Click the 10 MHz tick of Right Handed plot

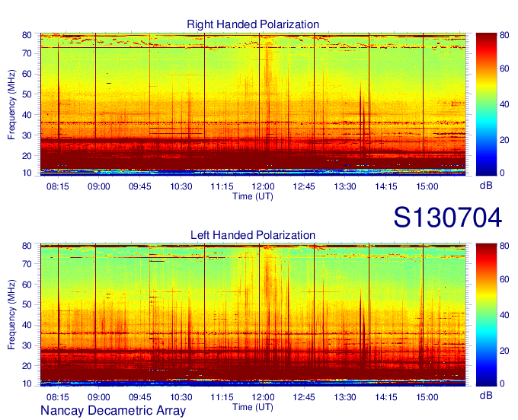tap(27, 173)
